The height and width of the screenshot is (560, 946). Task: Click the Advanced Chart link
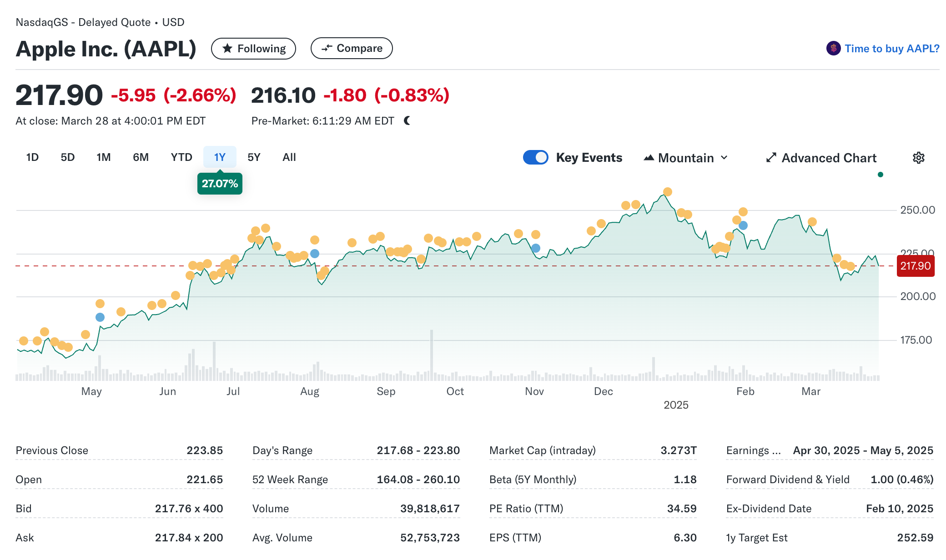tap(829, 158)
